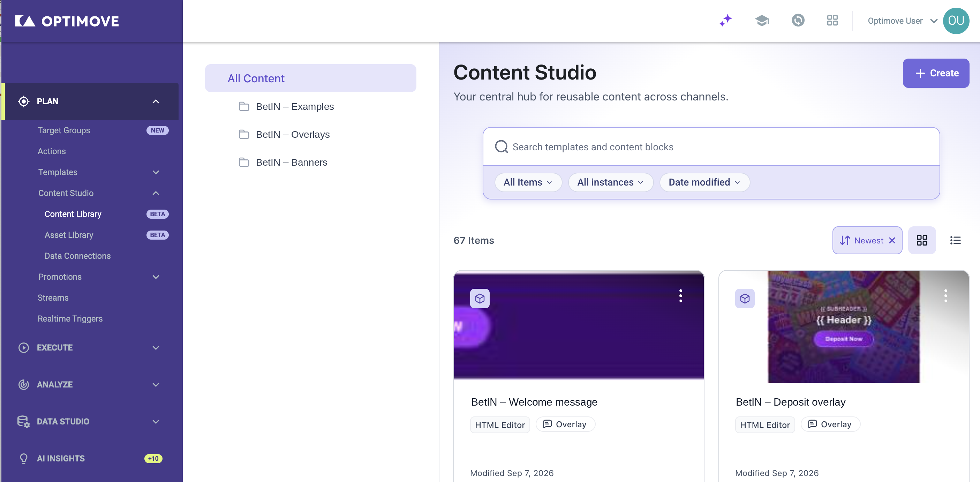Switch to list view

[955, 240]
